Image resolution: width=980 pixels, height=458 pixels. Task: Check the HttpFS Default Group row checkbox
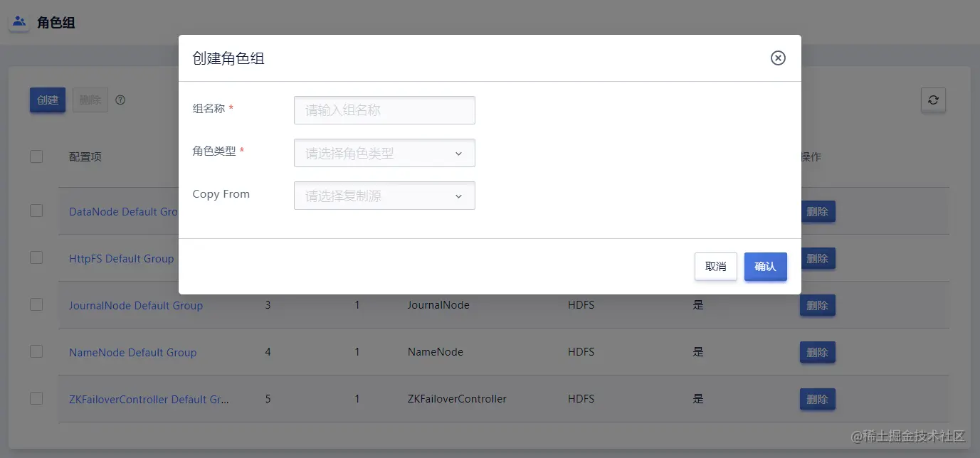(36, 258)
